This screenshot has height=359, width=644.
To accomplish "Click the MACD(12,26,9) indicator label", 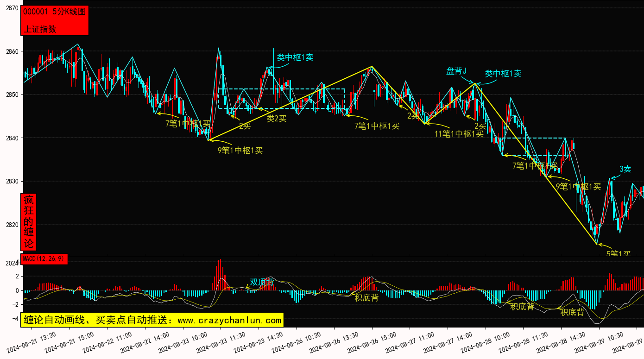I will pyautogui.click(x=44, y=258).
